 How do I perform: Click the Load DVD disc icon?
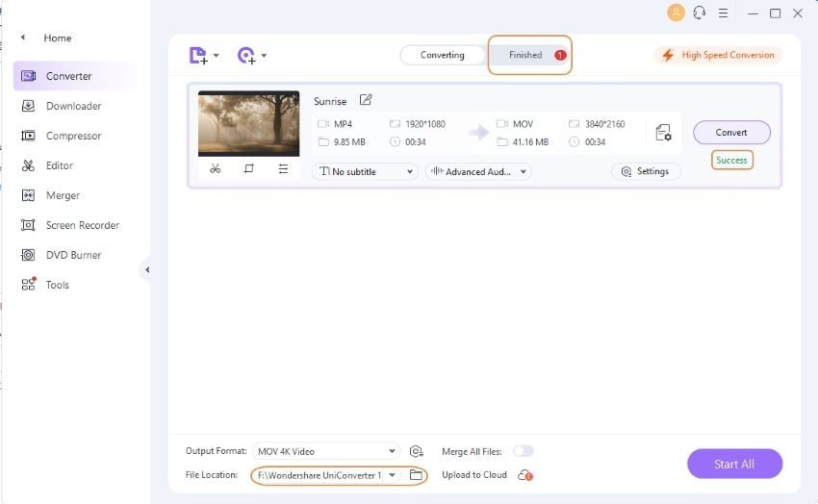click(246, 55)
